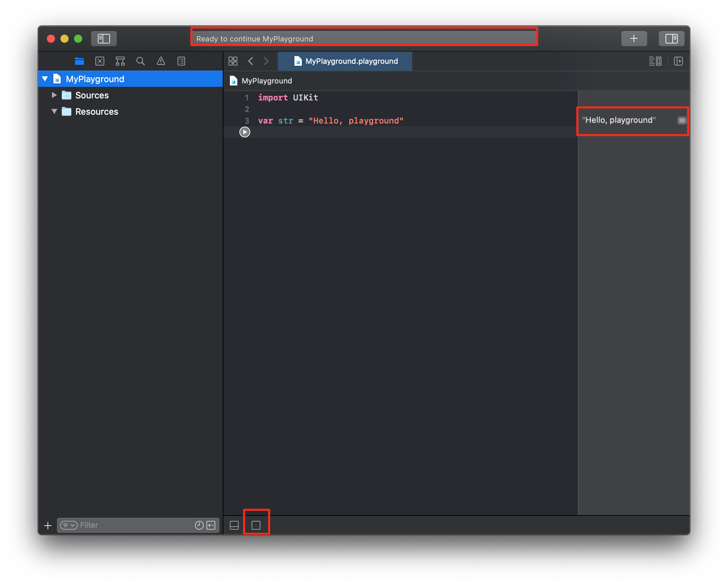Screen dimensions: 728x585
Task: Expand the Sources folder
Action: pos(54,95)
